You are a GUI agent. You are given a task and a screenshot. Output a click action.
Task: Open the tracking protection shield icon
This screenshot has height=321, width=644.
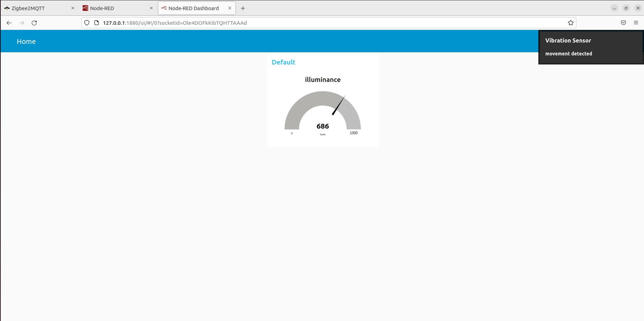87,23
